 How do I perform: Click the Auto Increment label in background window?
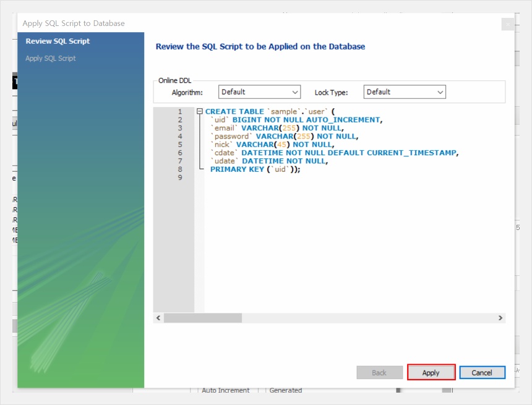point(226,390)
